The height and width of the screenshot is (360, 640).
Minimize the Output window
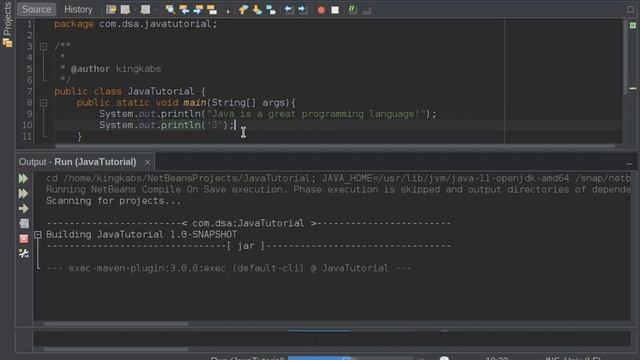click(x=629, y=164)
